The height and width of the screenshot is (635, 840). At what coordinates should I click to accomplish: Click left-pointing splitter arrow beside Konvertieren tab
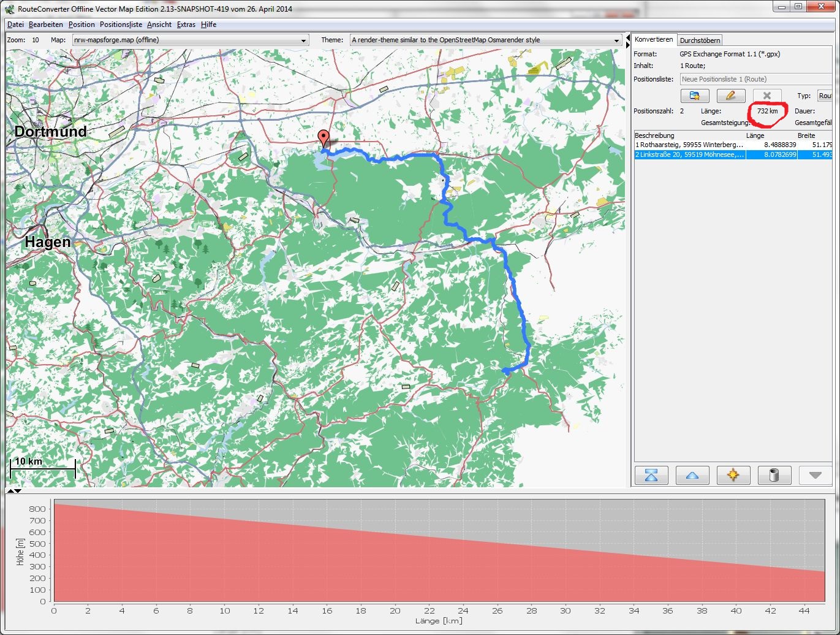[627, 38]
